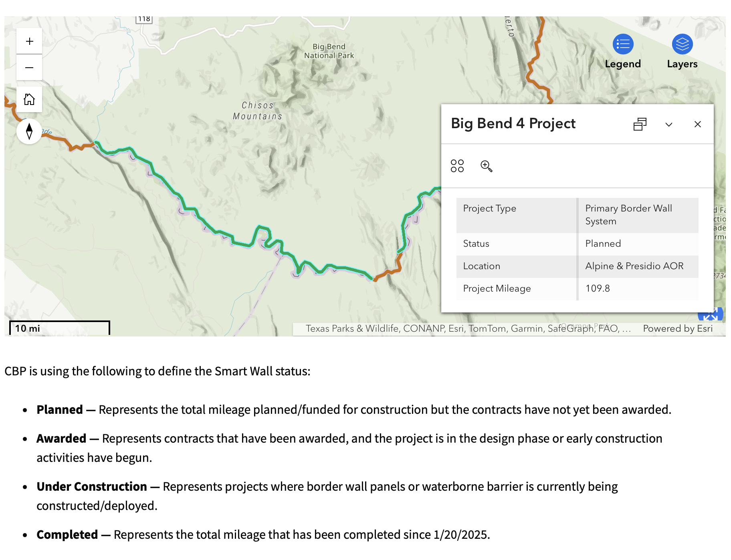Viewport: 731px width, 560px height.
Task: Select the Project Mileage value 109.8
Action: coord(598,288)
